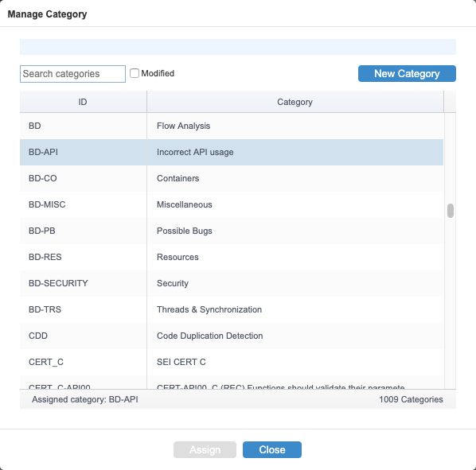Select the BD-SECURITY Security row

tap(232, 283)
